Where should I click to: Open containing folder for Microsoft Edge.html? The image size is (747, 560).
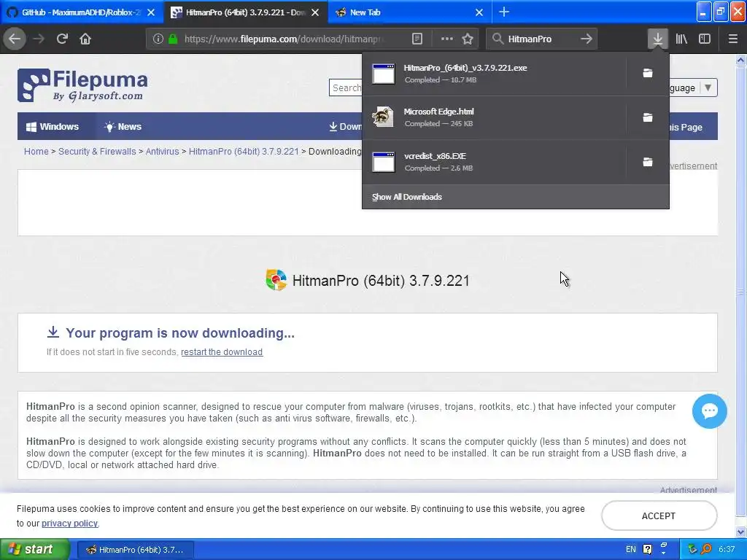648,117
